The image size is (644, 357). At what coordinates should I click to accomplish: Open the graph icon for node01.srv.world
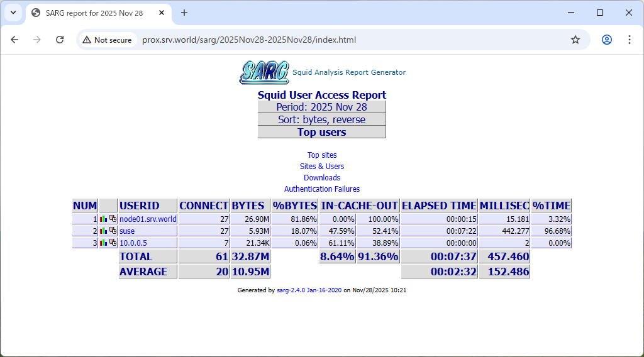pyautogui.click(x=104, y=219)
